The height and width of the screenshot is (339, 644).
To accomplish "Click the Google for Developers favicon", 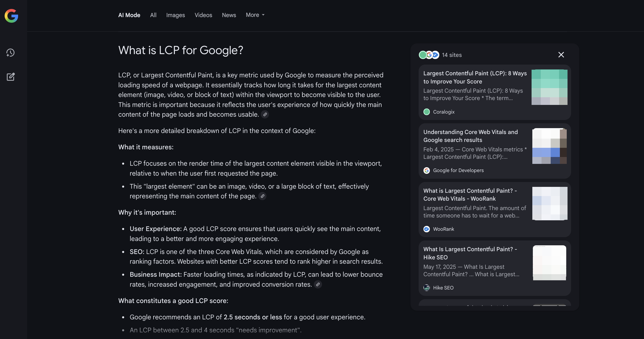I will pos(427,170).
